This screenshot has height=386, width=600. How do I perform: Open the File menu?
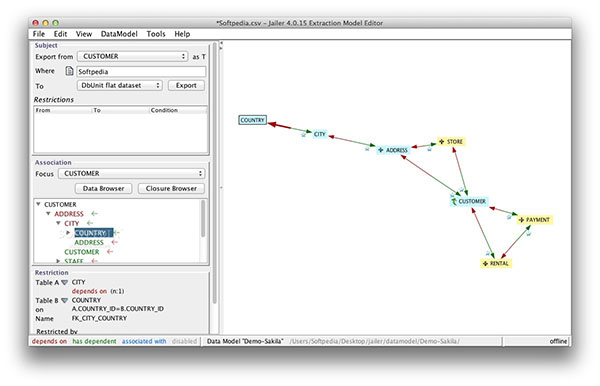tap(39, 34)
